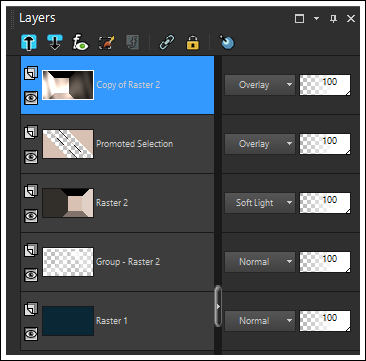Select the Raster 2 layer name
This screenshot has height=361, width=366.
point(112,203)
